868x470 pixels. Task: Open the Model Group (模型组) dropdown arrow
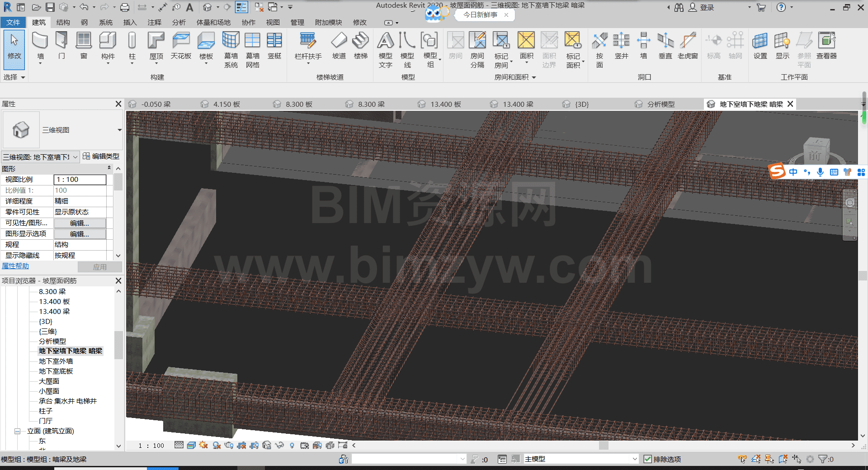(439, 60)
